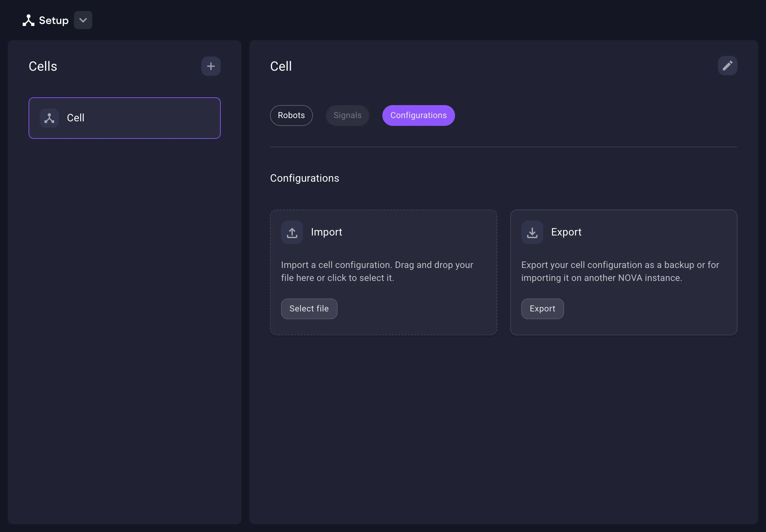Select the Cell entry in the Cells list

124,118
